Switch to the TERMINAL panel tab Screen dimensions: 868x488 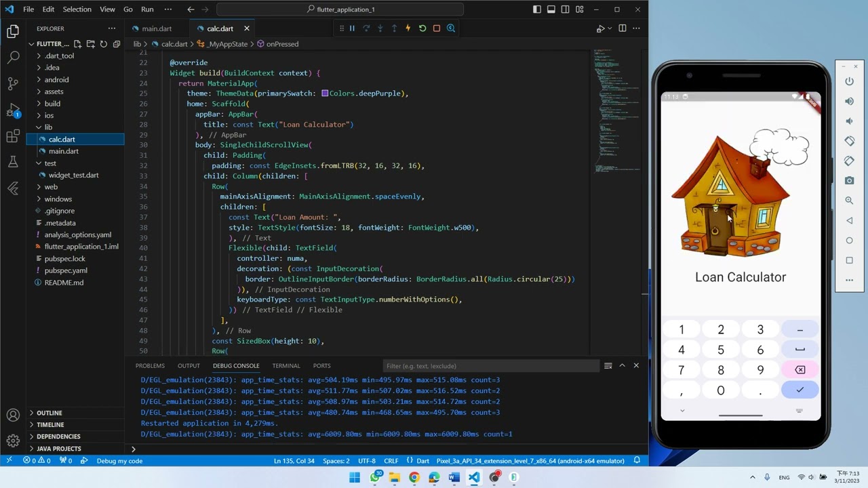(x=285, y=366)
